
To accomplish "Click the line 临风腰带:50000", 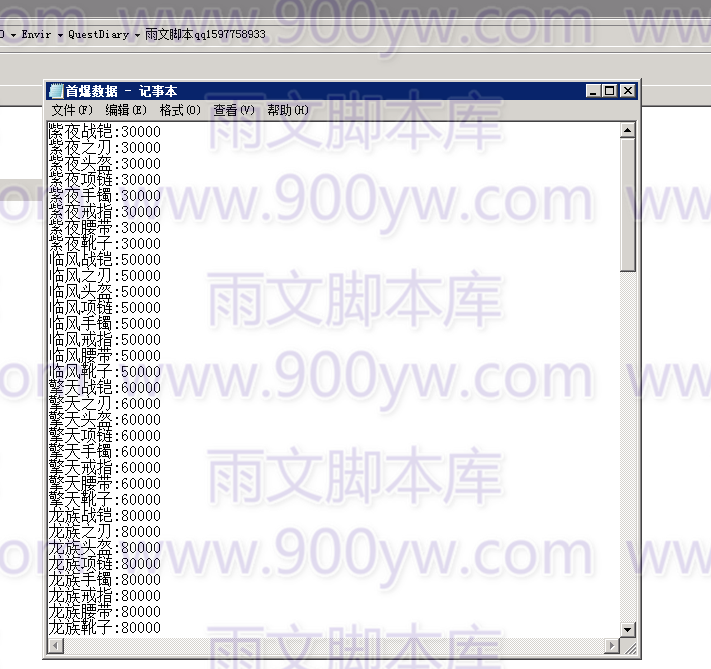I will click(105, 356).
